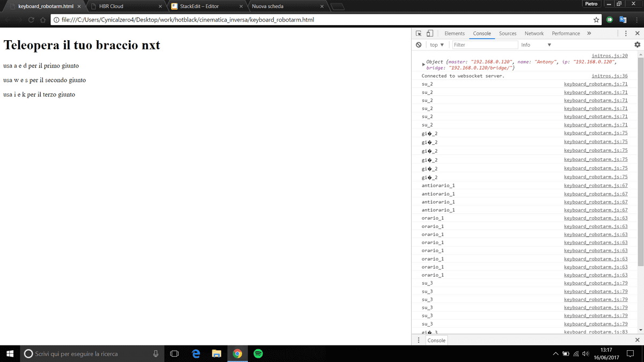This screenshot has width=644, height=362.
Task: Bookmark this page with the star icon
Action: pos(596,20)
